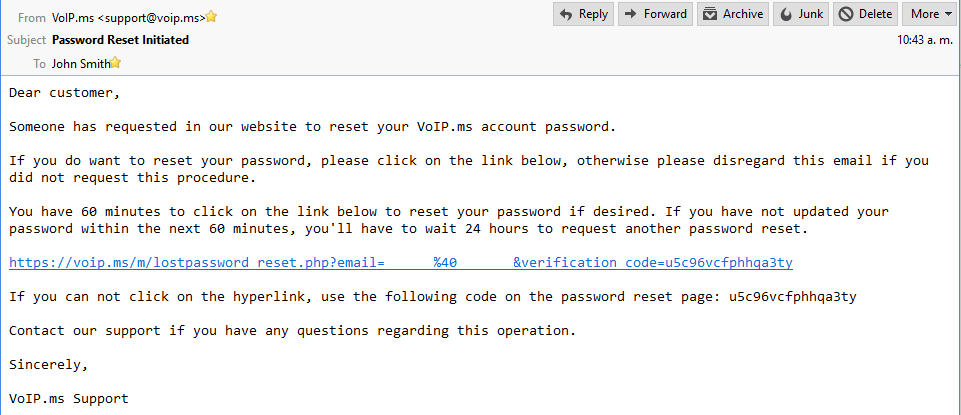Click the verification code u5c96vcfphhqa3ty text
The image size is (961, 415).
click(792, 297)
